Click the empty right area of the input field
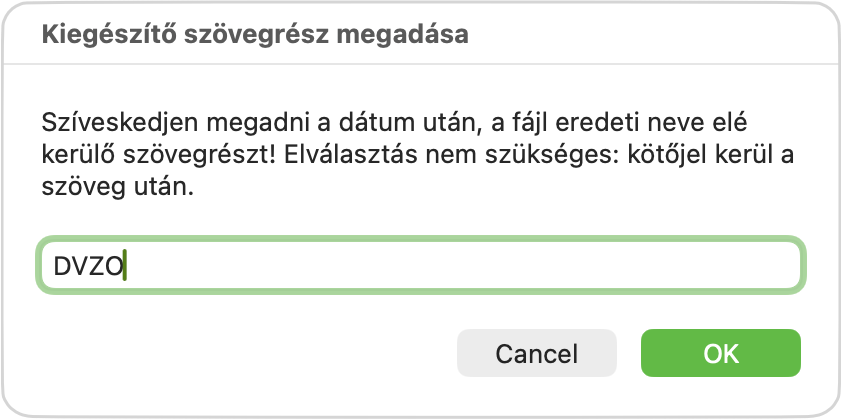This screenshot has height=420, width=842. click(600, 265)
